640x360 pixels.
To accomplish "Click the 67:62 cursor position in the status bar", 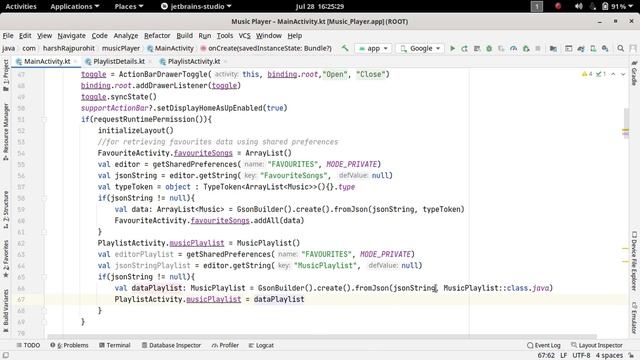I will [546, 355].
